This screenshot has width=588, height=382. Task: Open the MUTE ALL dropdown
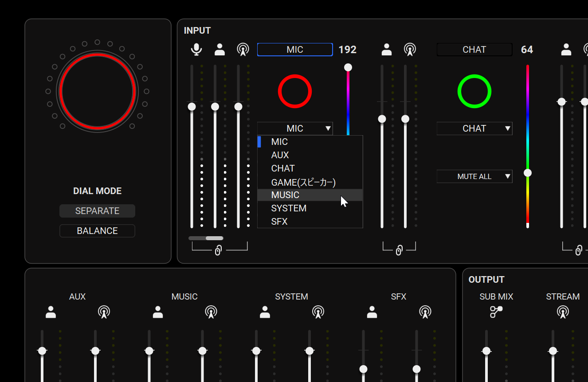coord(474,176)
